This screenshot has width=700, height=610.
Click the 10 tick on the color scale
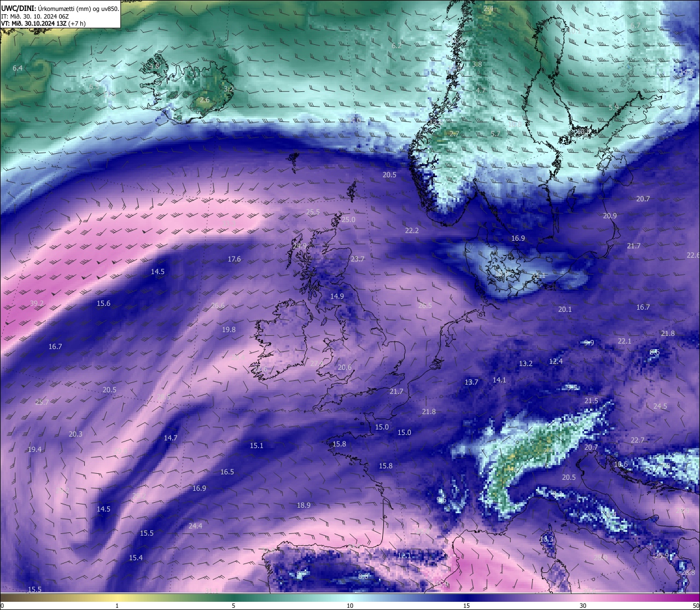click(x=350, y=606)
